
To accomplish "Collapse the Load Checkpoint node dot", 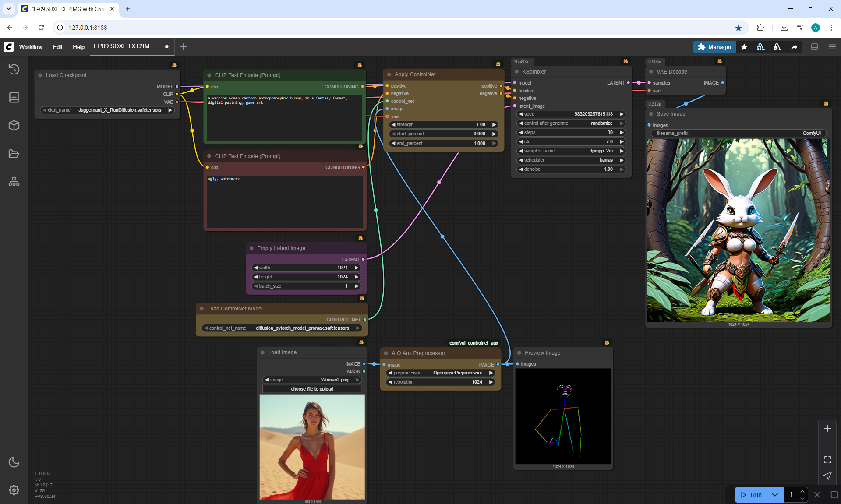I will 40,75.
